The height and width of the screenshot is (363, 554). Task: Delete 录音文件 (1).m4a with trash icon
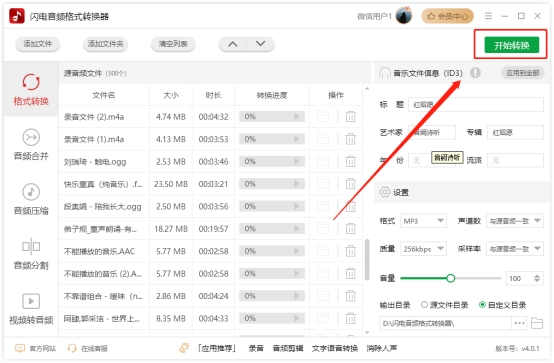350,139
